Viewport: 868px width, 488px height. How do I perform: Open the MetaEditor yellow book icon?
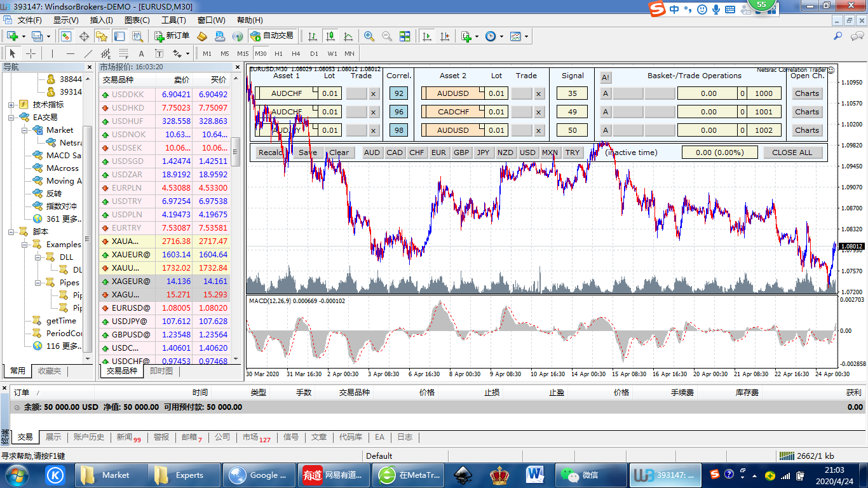tap(202, 36)
